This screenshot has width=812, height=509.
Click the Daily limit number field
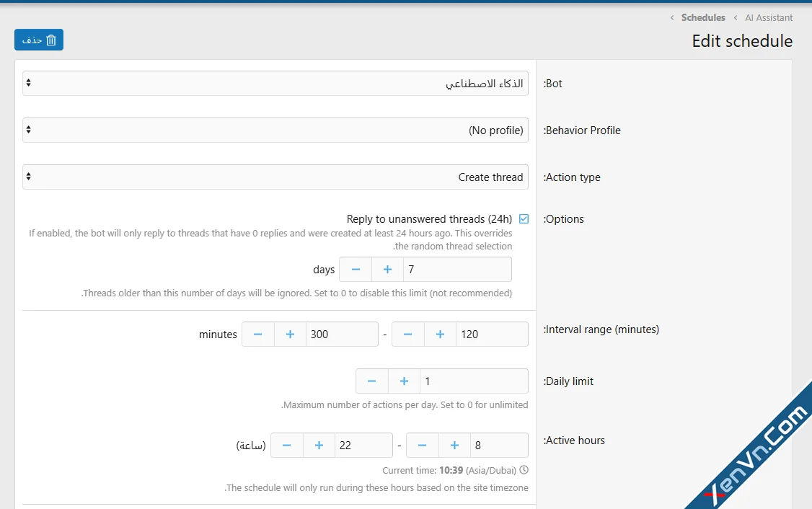point(474,381)
